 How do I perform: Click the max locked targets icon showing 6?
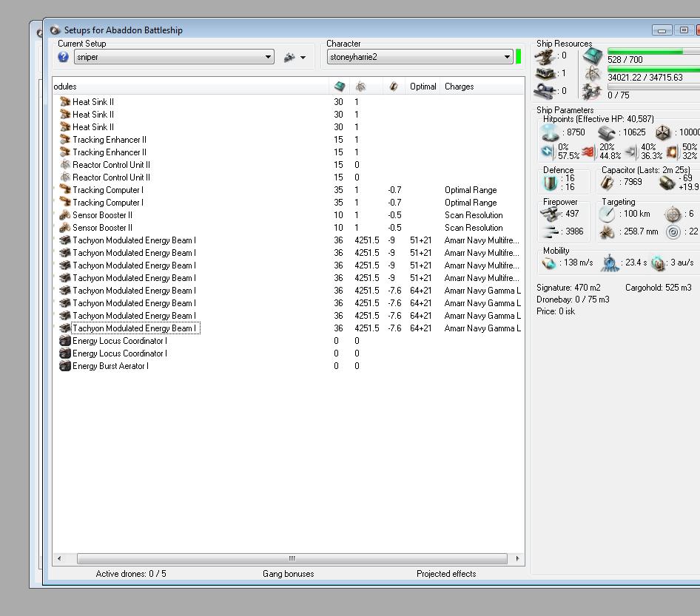(x=673, y=214)
